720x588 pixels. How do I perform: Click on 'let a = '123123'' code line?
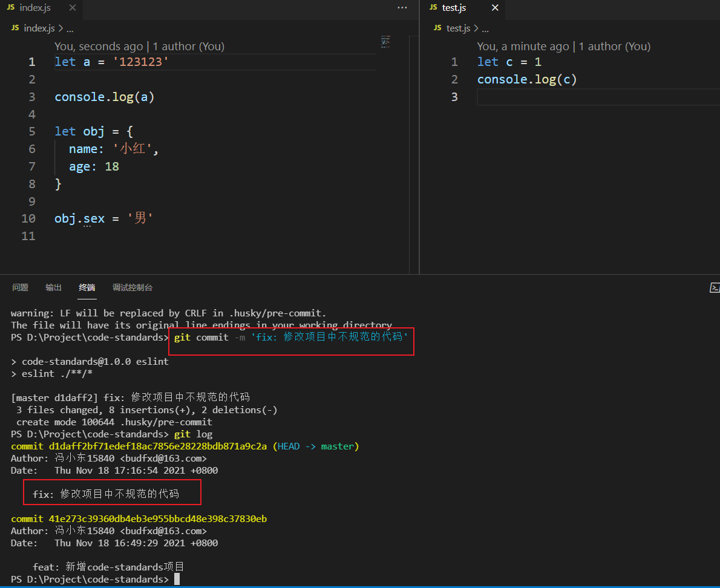click(x=111, y=62)
